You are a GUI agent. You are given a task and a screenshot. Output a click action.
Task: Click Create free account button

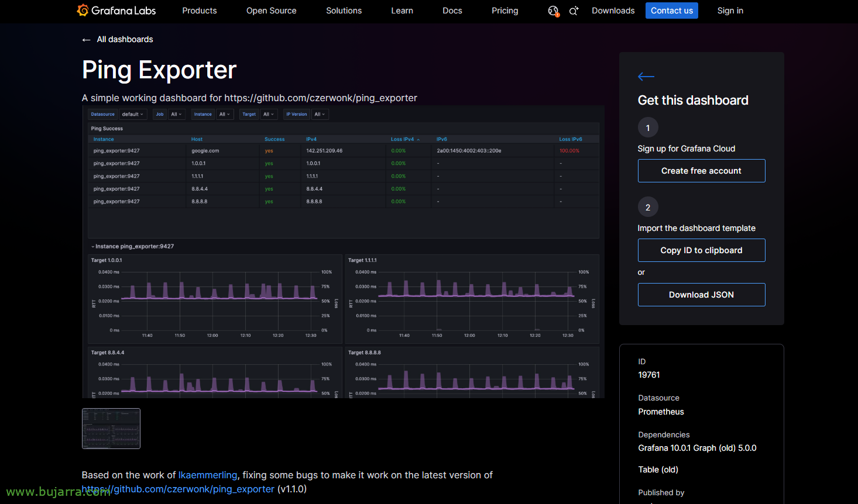pyautogui.click(x=701, y=171)
